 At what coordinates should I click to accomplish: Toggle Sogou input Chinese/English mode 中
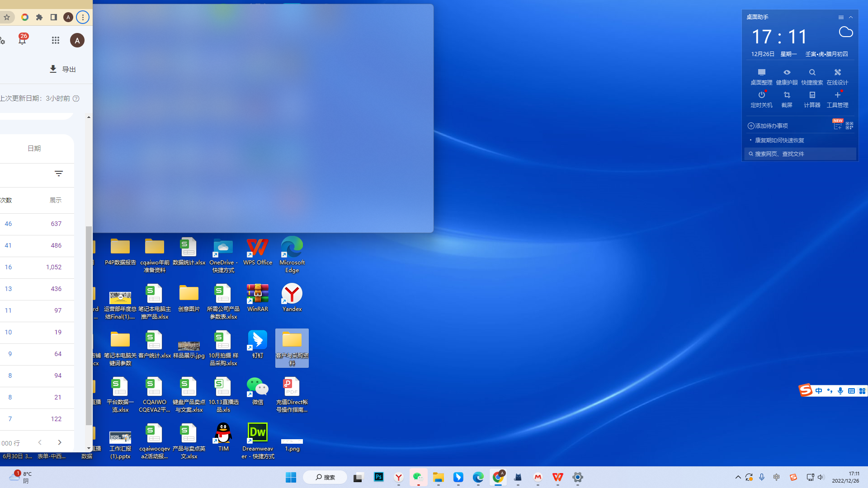point(819,391)
